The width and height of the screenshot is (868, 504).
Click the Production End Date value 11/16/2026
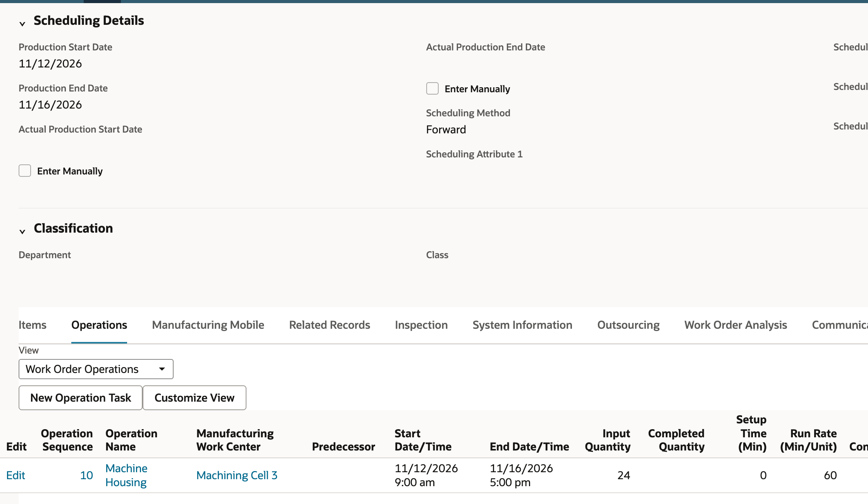pos(50,105)
